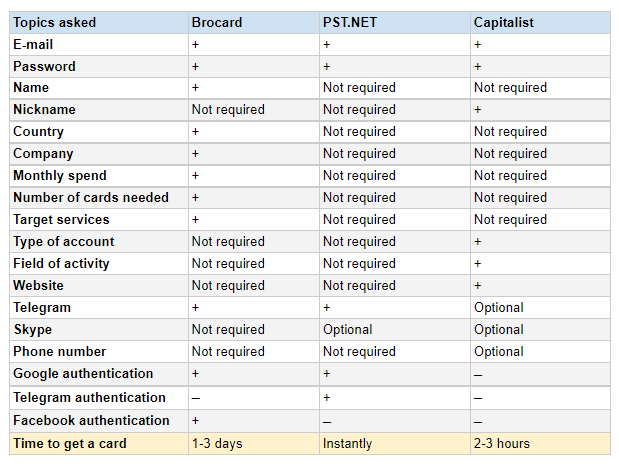The height and width of the screenshot is (464, 619).
Task: Click 'Number of cards needed' row label
Action: (x=91, y=198)
